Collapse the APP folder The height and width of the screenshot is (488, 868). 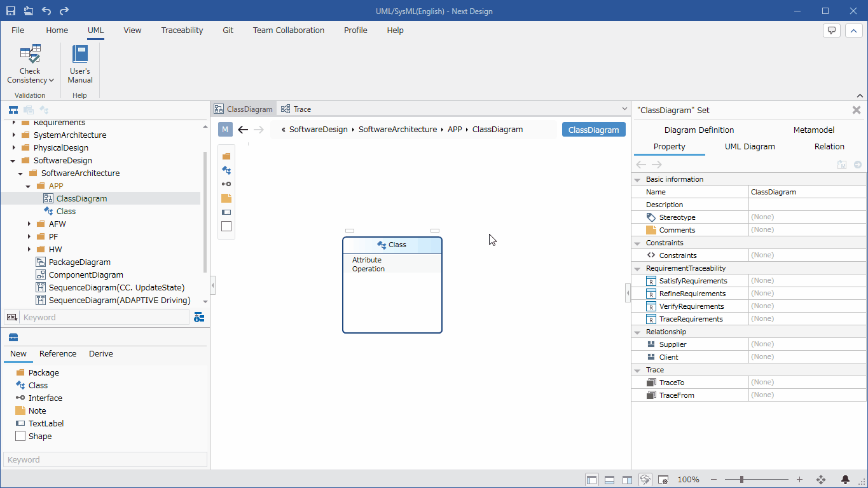click(x=29, y=186)
